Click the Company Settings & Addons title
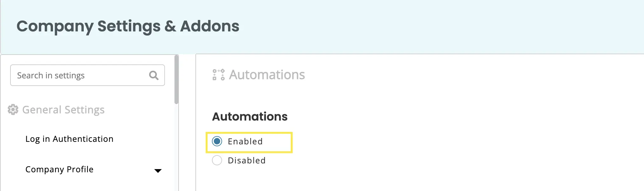The width and height of the screenshot is (644, 191). pos(128,27)
